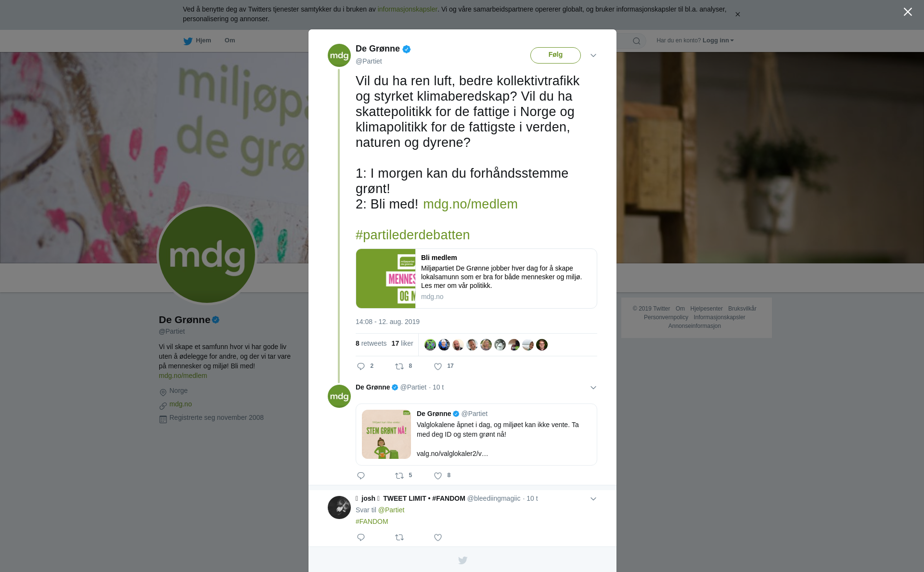The width and height of the screenshot is (924, 572).
Task: Retweet the main De Grønne tweet
Action: 399,366
